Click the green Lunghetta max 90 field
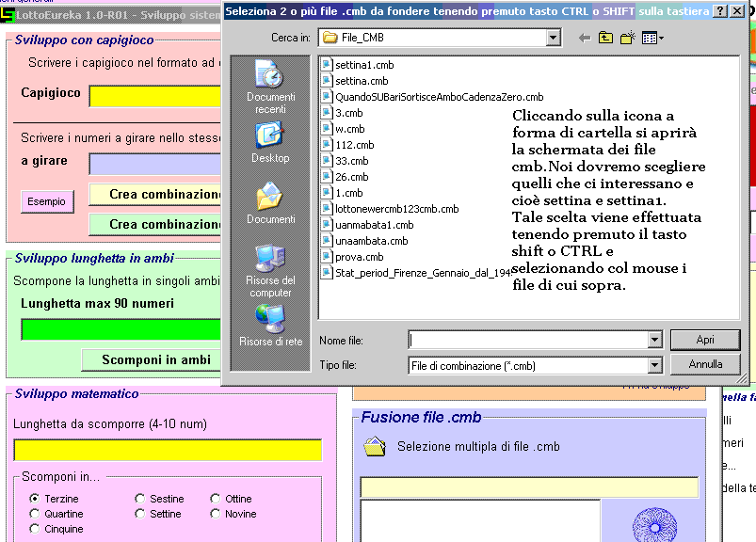 (121, 329)
